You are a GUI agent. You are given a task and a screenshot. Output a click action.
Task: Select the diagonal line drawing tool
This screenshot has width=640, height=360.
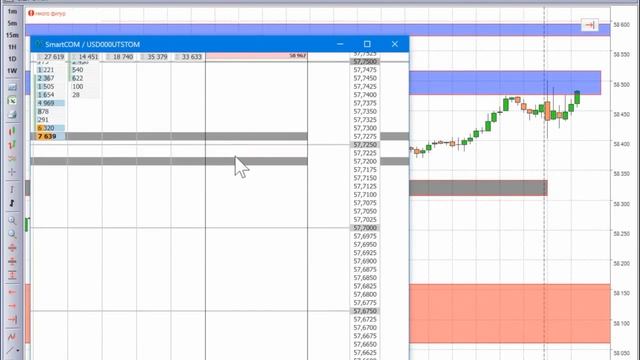point(11,350)
